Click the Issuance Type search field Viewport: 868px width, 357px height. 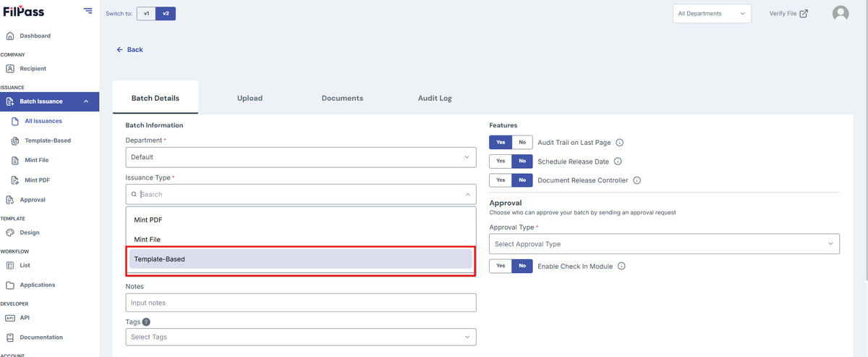click(x=301, y=194)
